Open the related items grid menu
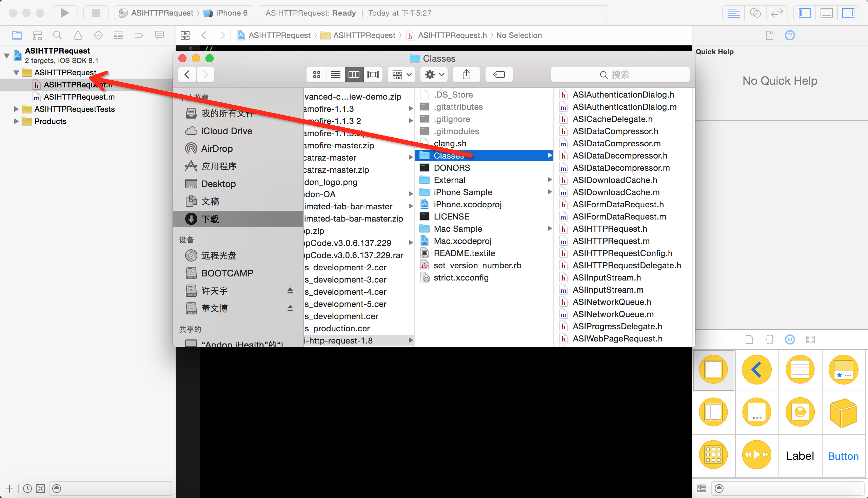Image resolution: width=868 pixels, height=498 pixels. pyautogui.click(x=185, y=35)
